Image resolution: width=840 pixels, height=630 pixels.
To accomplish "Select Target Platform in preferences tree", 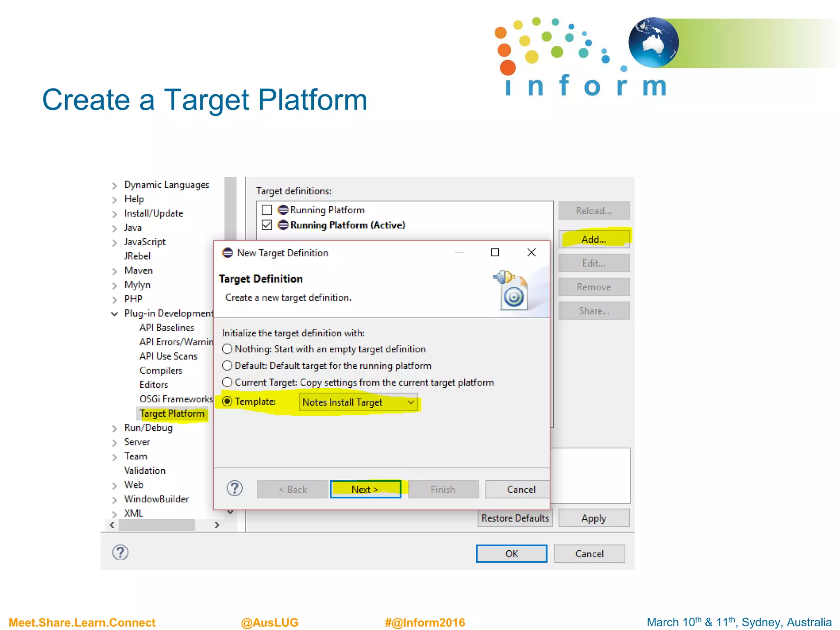I will [x=172, y=413].
